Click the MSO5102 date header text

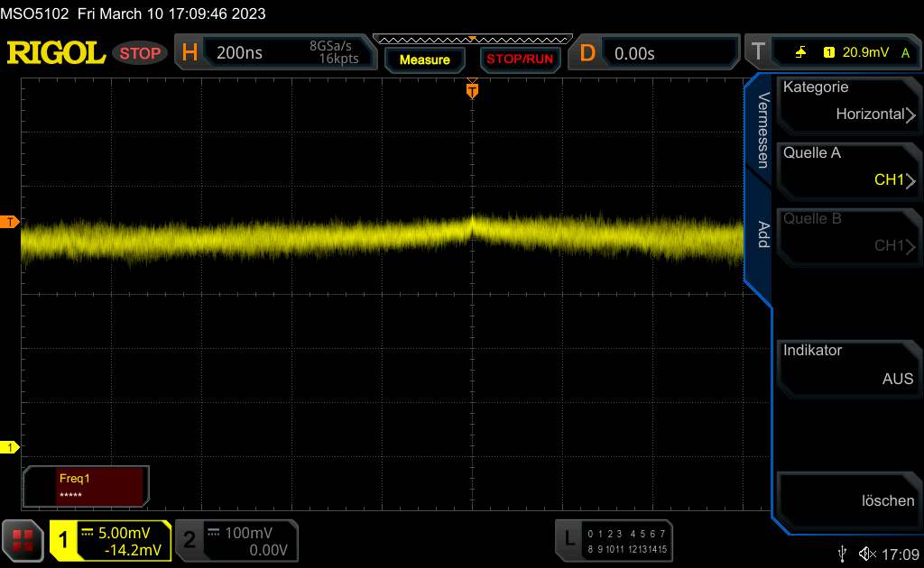click(x=134, y=14)
